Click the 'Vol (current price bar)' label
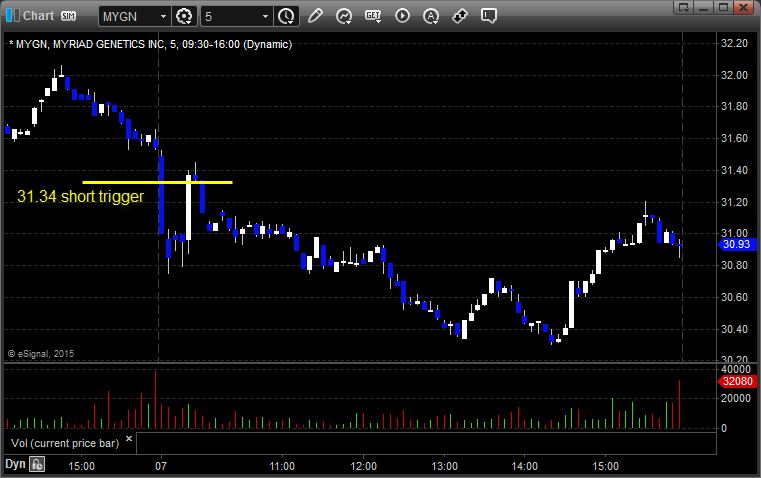Image resolution: width=761 pixels, height=478 pixels. 65,443
